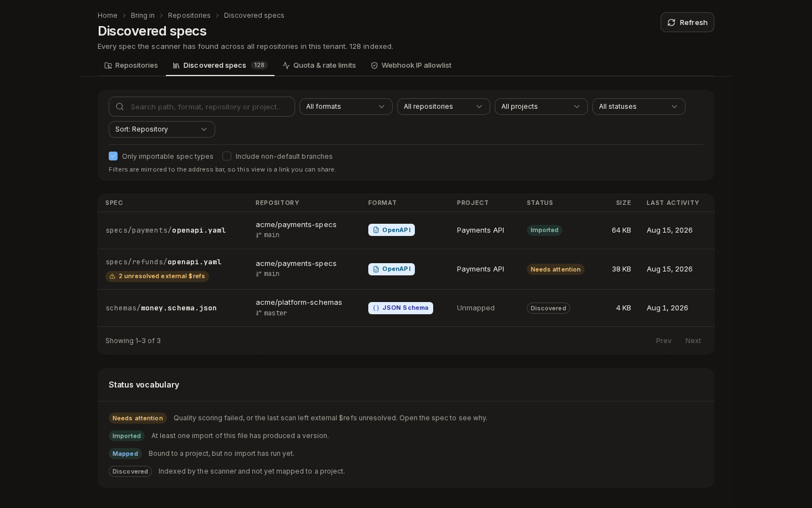Click the Discovered specs library icon
This screenshot has height=508, width=812.
click(176, 66)
